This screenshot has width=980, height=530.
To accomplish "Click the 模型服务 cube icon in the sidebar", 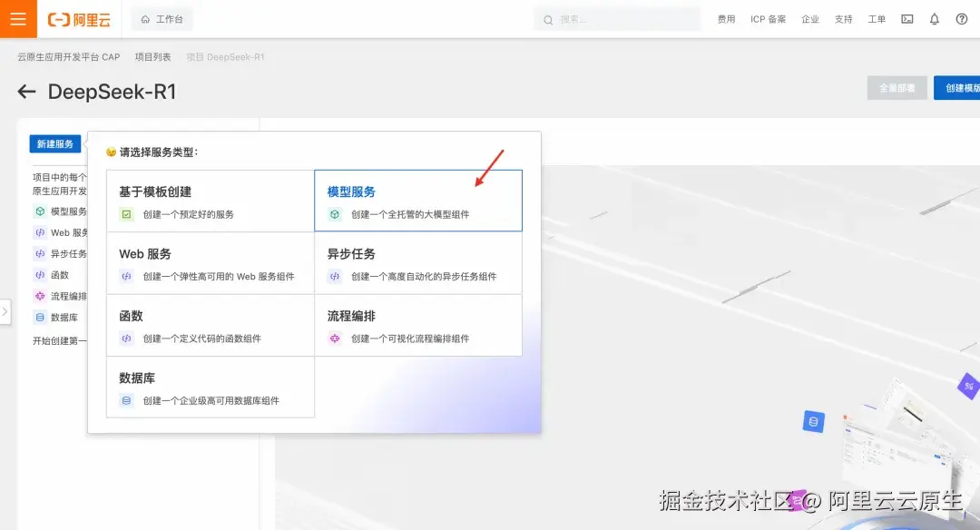I will click(38, 211).
